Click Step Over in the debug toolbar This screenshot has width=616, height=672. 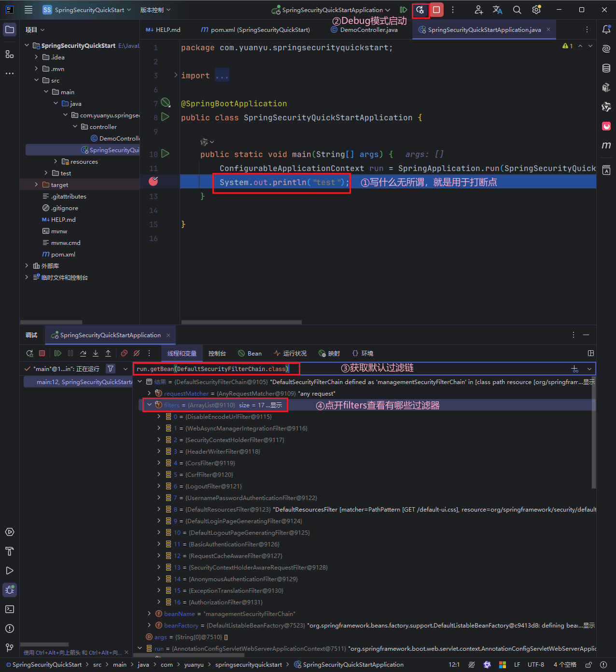(83, 354)
